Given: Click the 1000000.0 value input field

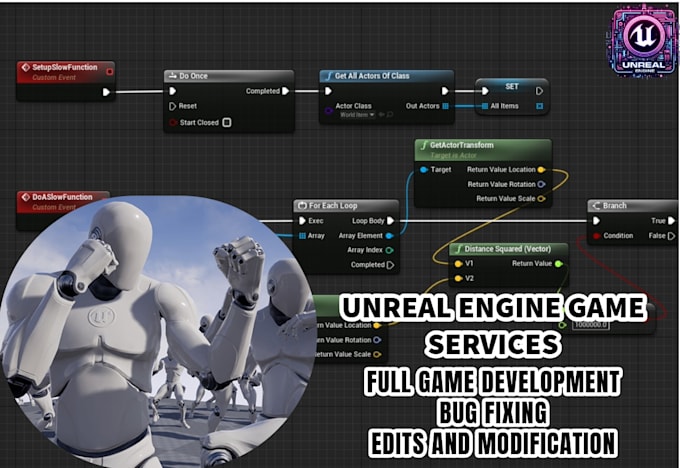Looking at the screenshot, I should click(591, 324).
